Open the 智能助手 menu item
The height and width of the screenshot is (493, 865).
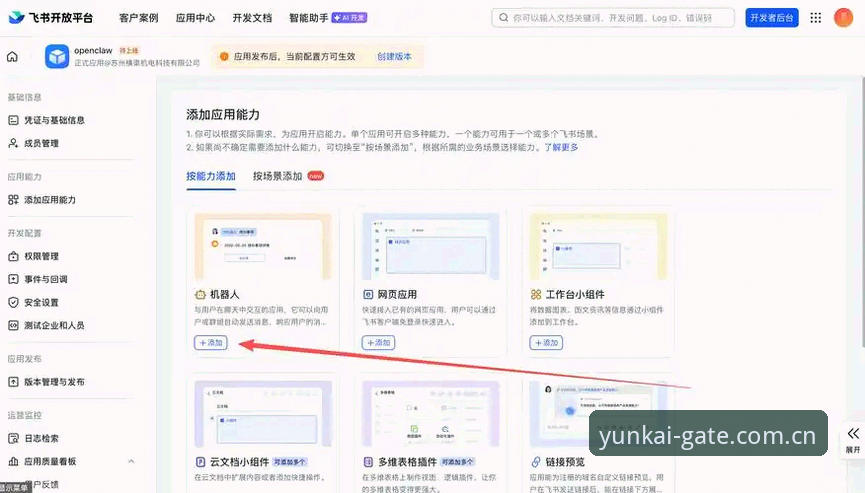(328, 18)
